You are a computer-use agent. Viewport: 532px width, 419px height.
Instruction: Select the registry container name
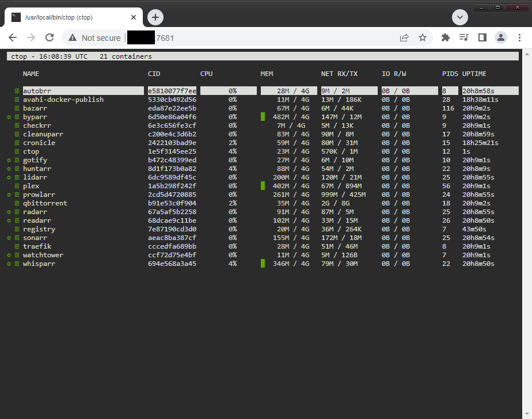39,229
